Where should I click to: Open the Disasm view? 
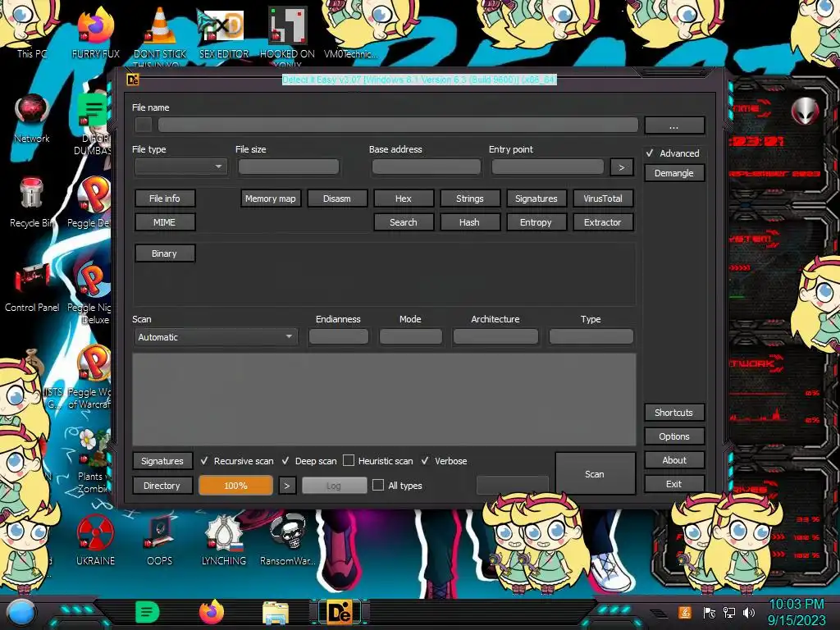337,199
